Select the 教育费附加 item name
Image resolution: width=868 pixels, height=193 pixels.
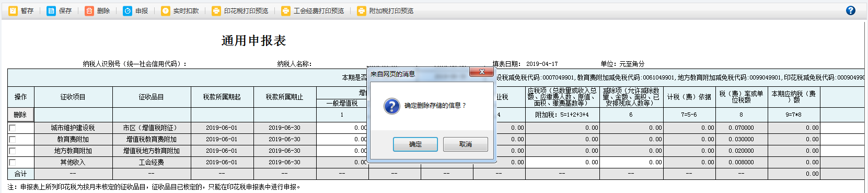point(73,140)
